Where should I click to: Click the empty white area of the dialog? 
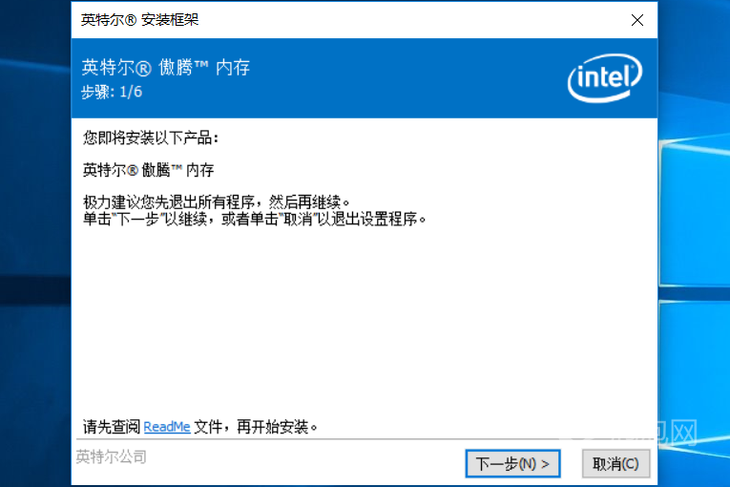[364, 321]
